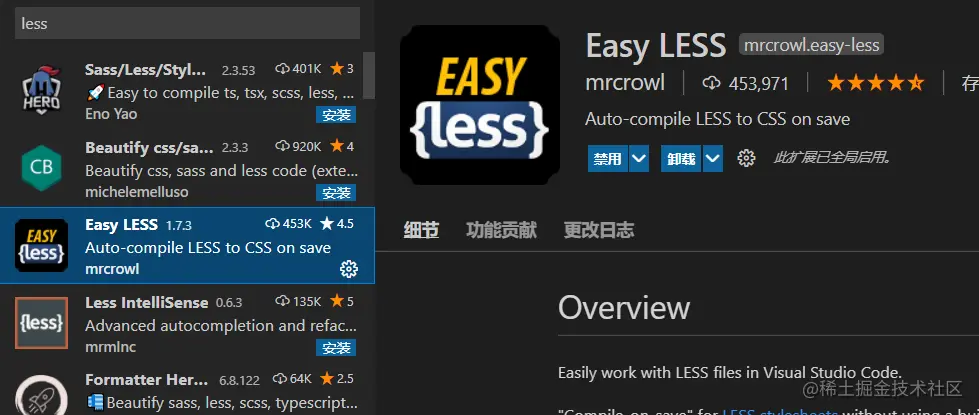Viewport: 979px width, 415px height.
Task: Click the 禁用 button to disable Easy LESS
Action: (x=608, y=159)
